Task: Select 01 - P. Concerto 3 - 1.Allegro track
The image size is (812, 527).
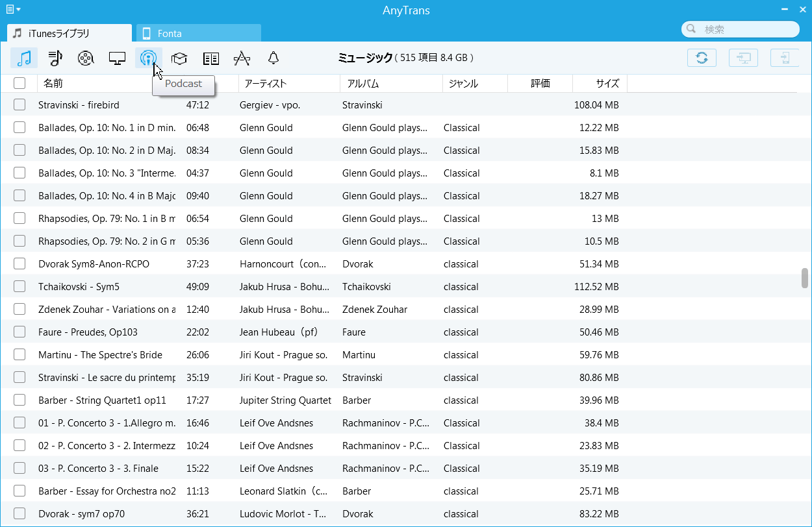Action: [x=107, y=423]
